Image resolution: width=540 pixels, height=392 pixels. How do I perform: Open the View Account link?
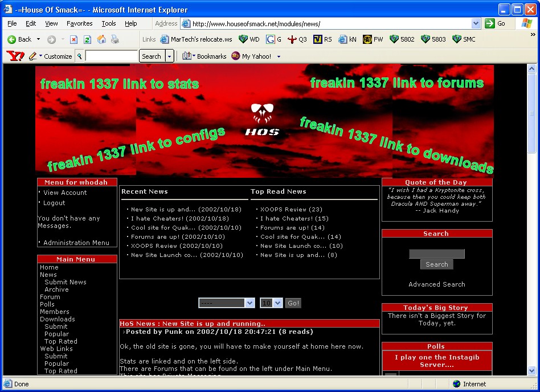(65, 193)
